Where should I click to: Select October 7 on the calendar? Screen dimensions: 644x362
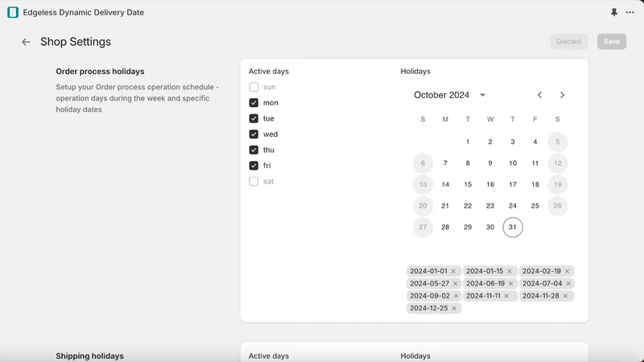(445, 163)
